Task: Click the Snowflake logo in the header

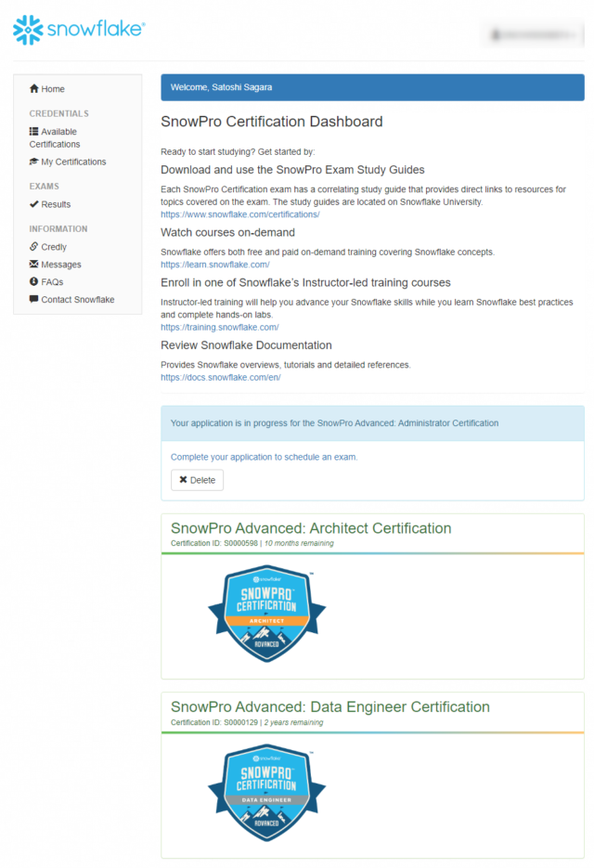Action: pyautogui.click(x=79, y=30)
